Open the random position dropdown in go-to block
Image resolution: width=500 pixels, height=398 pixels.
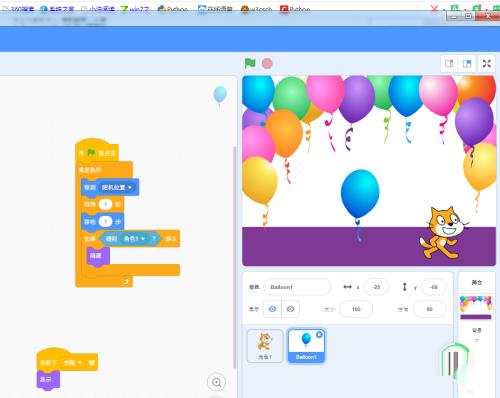[117, 187]
